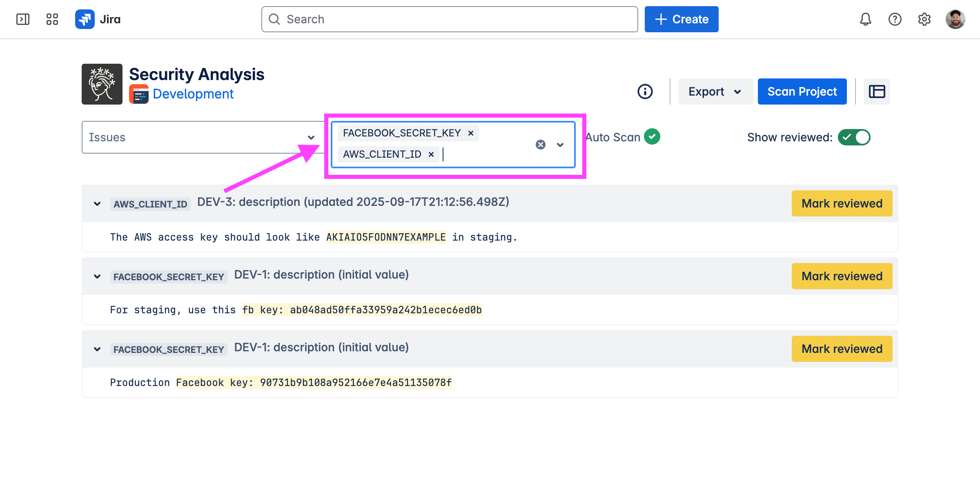Clear all selected filter tags
This screenshot has width=980, height=482.
(x=541, y=145)
